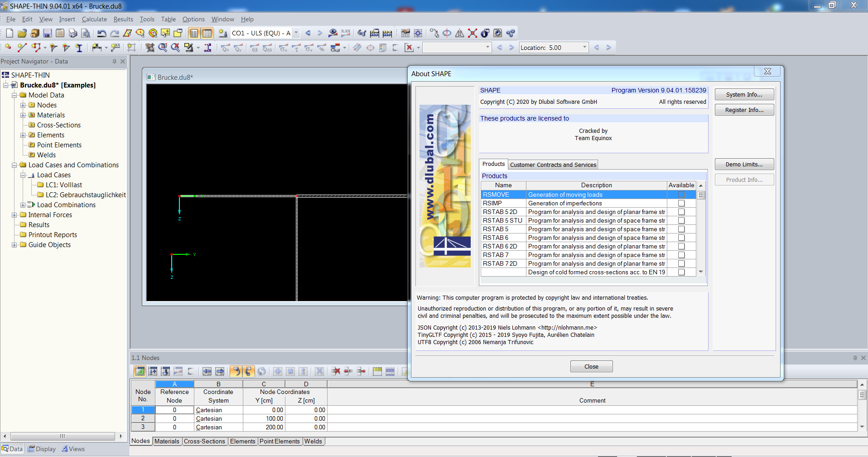
Task: Click the Save file toolbar icon
Action: (47, 33)
